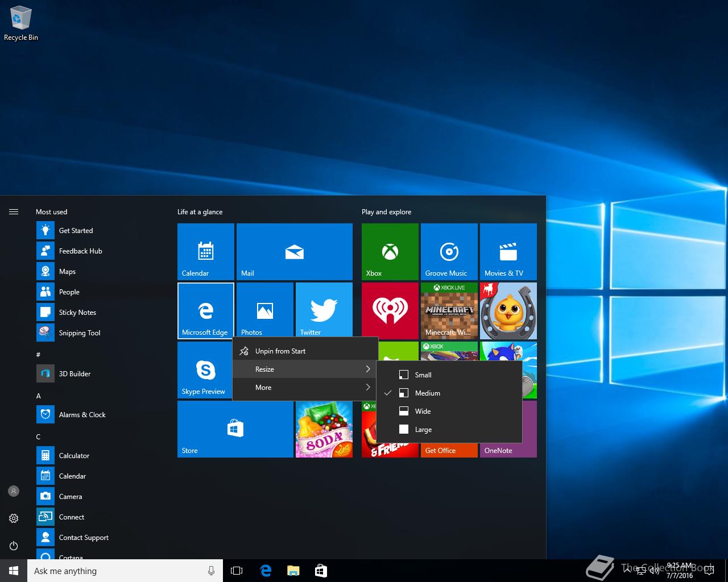
Task: Expand the Start hamburger menu
Action: point(14,211)
